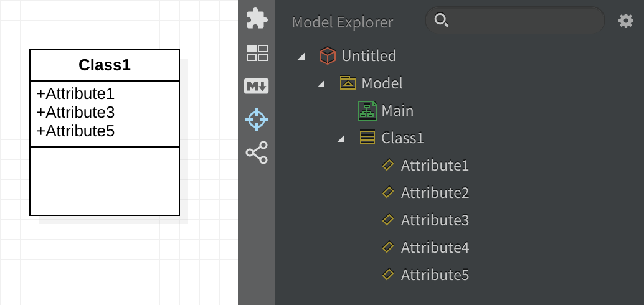Open the Markdown documentation icon
Screen dimensions: 644x305
point(256,86)
